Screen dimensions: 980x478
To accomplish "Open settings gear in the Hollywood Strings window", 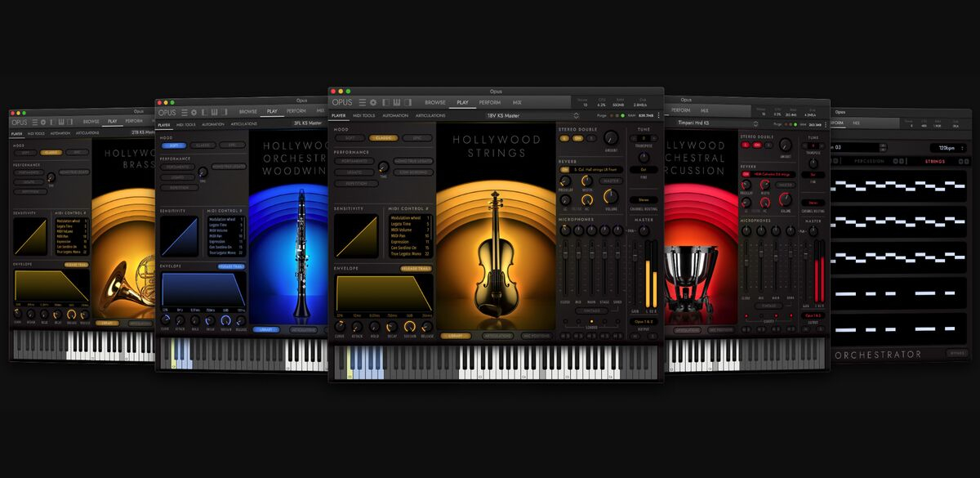I will click(372, 102).
